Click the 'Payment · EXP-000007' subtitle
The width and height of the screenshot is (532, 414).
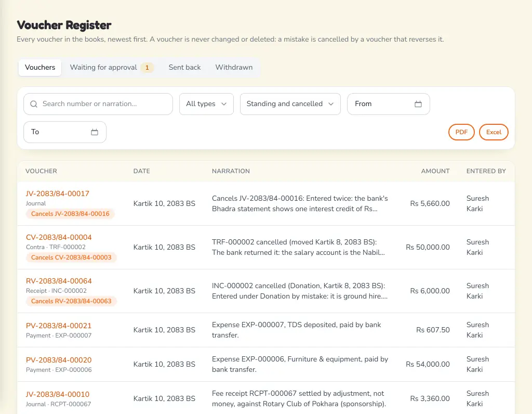tap(59, 335)
